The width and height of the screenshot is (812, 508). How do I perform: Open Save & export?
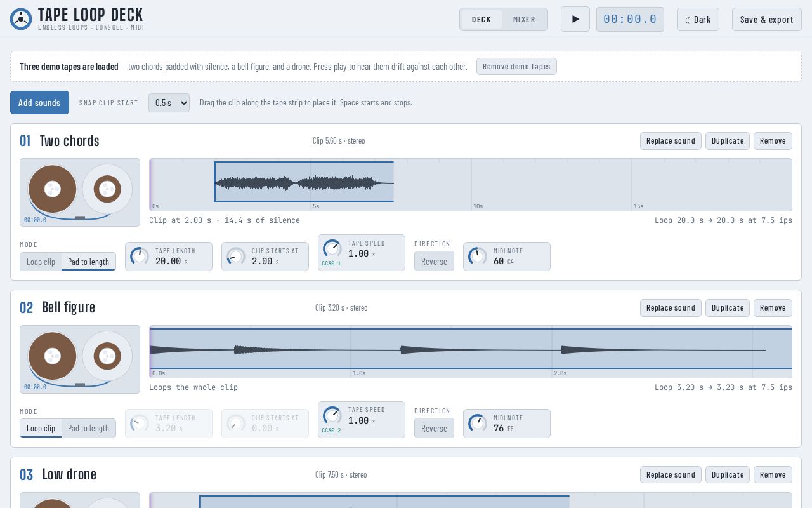767,20
